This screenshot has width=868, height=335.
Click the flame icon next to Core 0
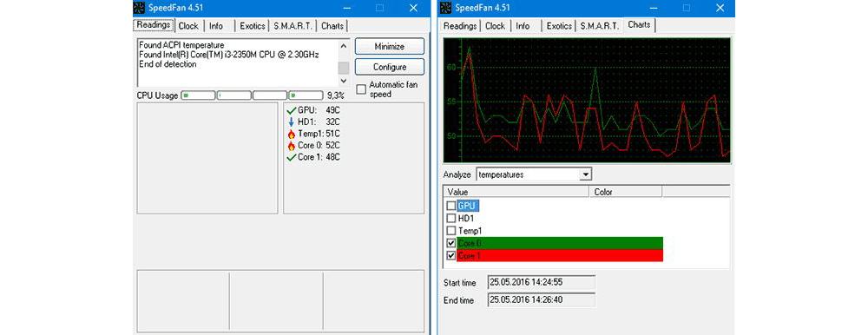(292, 146)
